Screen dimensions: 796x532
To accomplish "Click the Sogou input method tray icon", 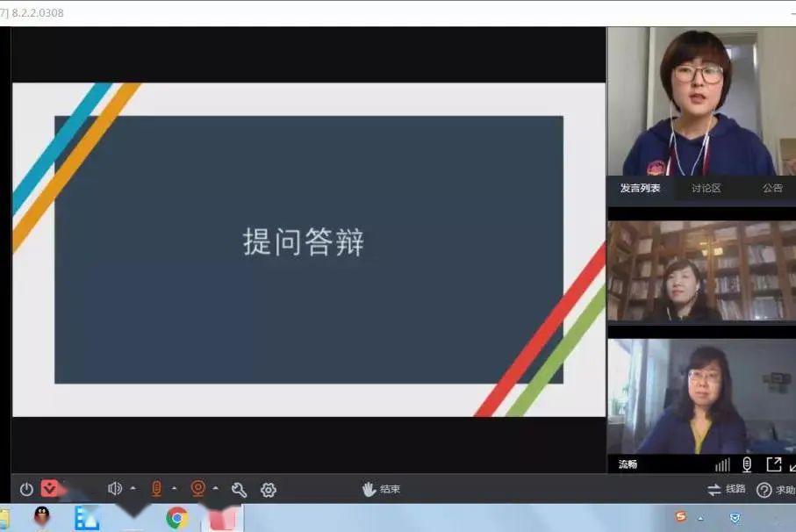I will [681, 517].
